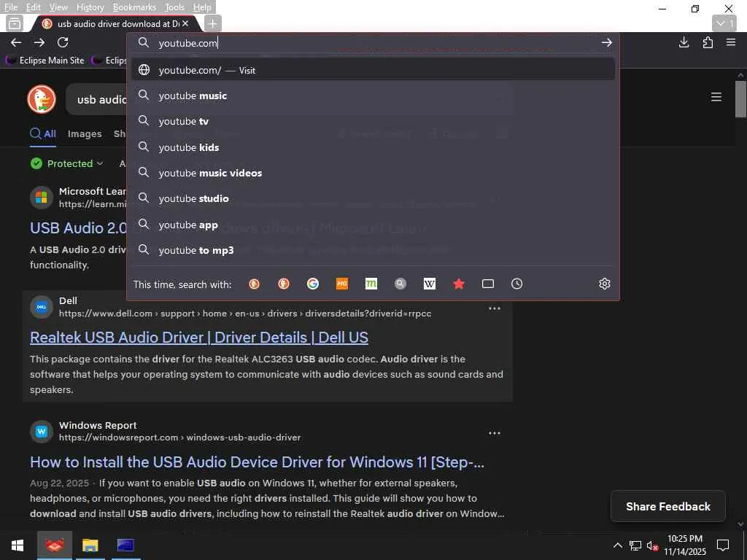Open the browser application hamburger menu

[731, 42]
